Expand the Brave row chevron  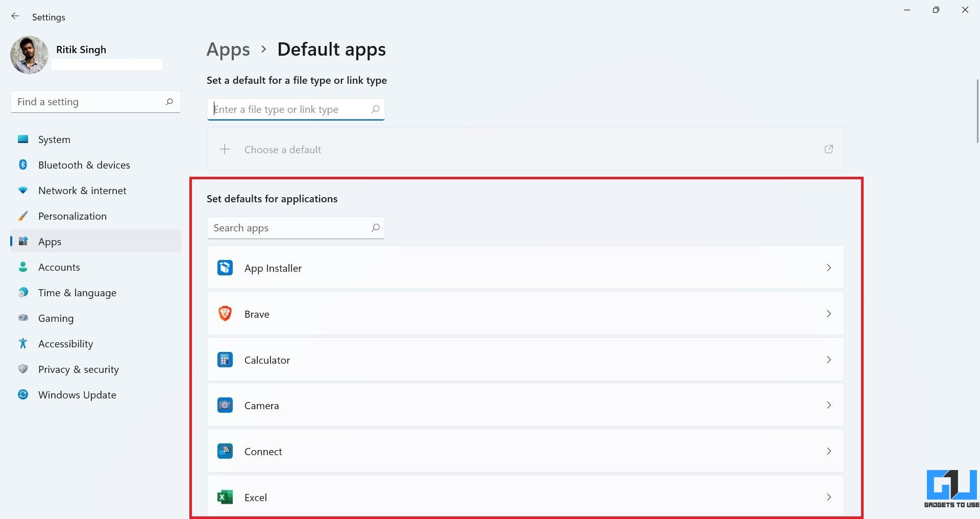(x=829, y=314)
